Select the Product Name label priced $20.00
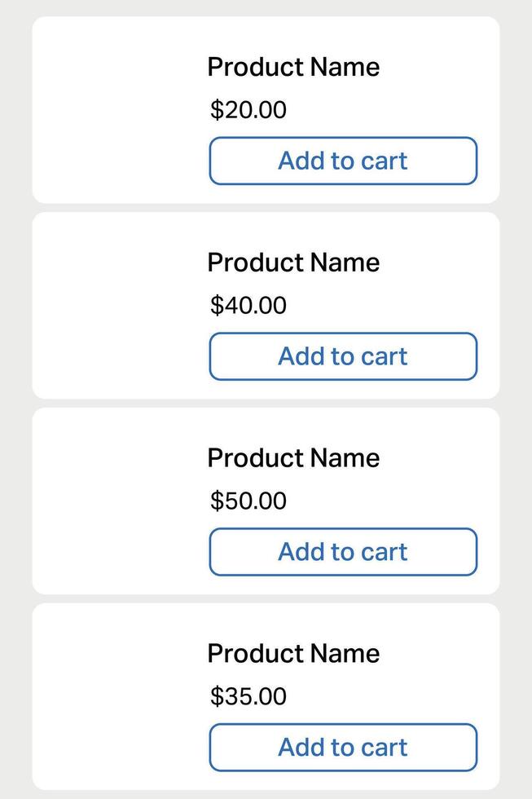Viewport: 532px width, 799px height. point(294,67)
